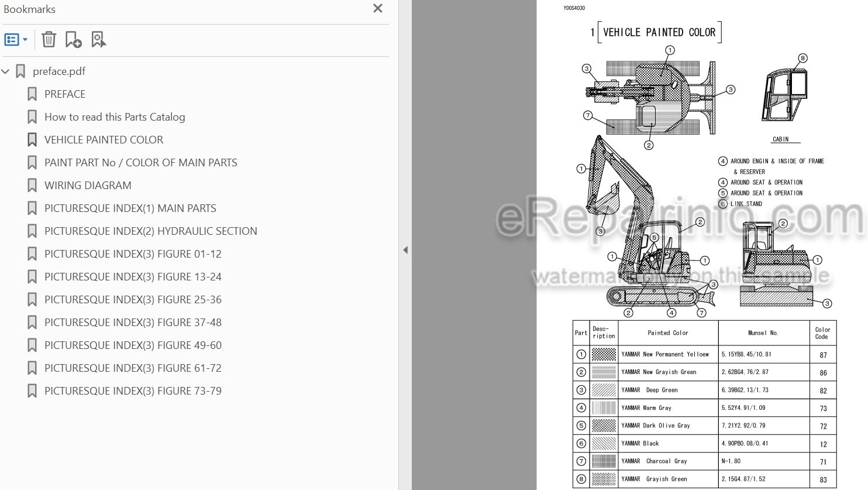868x490 pixels.
Task: Click pattern swatch for part 5 row
Action: 604,426
